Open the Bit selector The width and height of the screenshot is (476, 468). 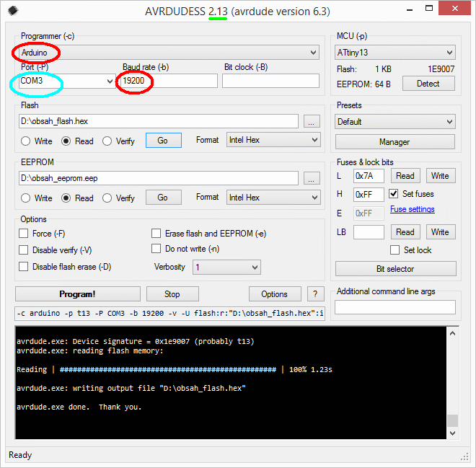(395, 269)
